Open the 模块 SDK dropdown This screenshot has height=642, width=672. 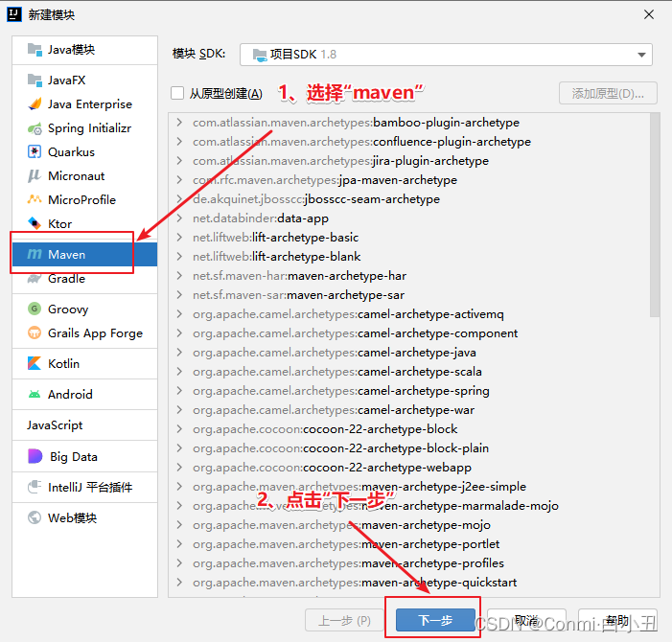tap(446, 55)
